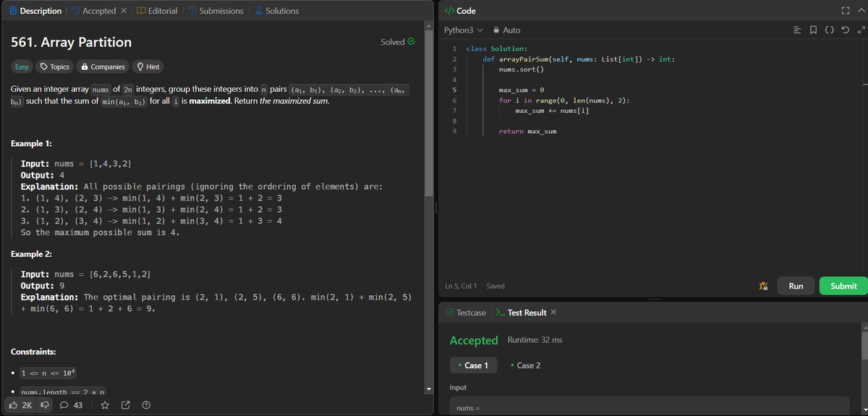Open the Editorial tab

157,11
